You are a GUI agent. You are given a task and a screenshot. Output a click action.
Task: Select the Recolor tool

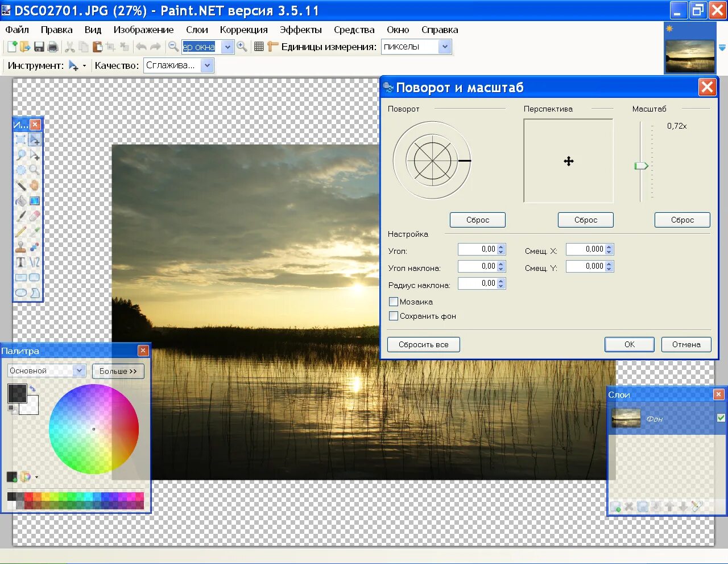coord(35,247)
